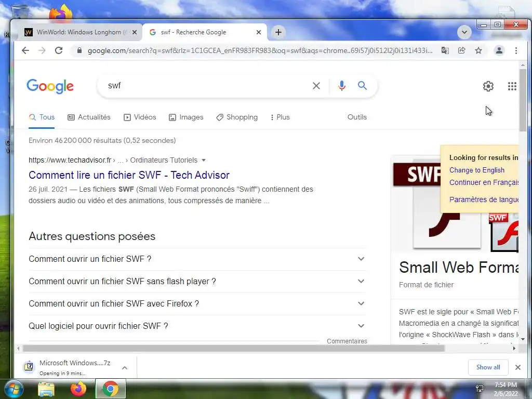Click Change to English link
The width and height of the screenshot is (532, 399).
pos(477,170)
